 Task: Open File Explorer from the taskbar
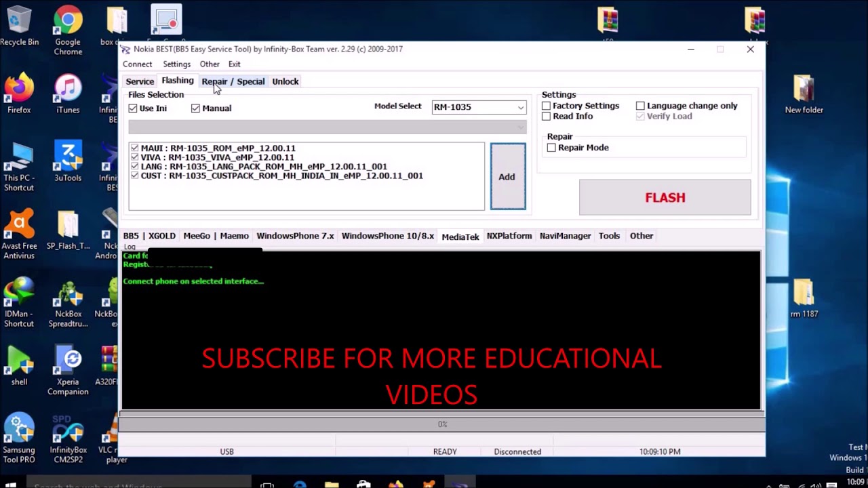click(x=332, y=484)
